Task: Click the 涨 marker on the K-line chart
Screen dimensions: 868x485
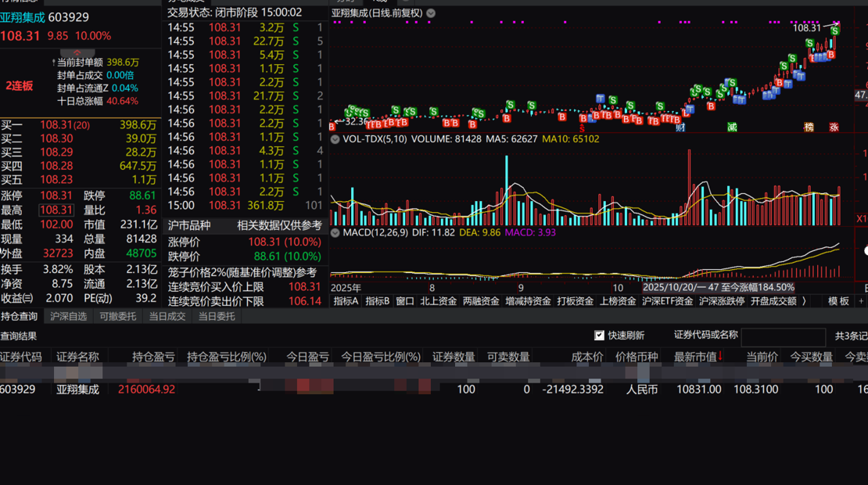Action: 834,128
